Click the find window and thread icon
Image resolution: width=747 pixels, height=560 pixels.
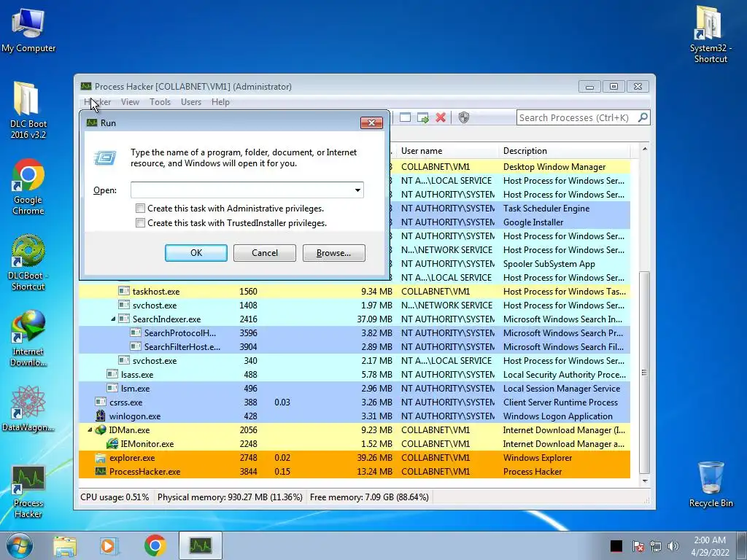pos(422,117)
